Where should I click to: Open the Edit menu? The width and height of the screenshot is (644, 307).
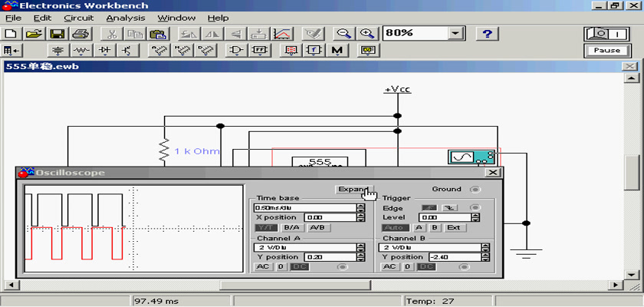tap(43, 18)
